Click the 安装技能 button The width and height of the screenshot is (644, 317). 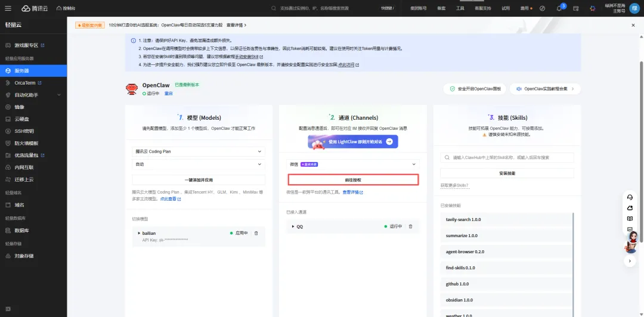click(507, 173)
